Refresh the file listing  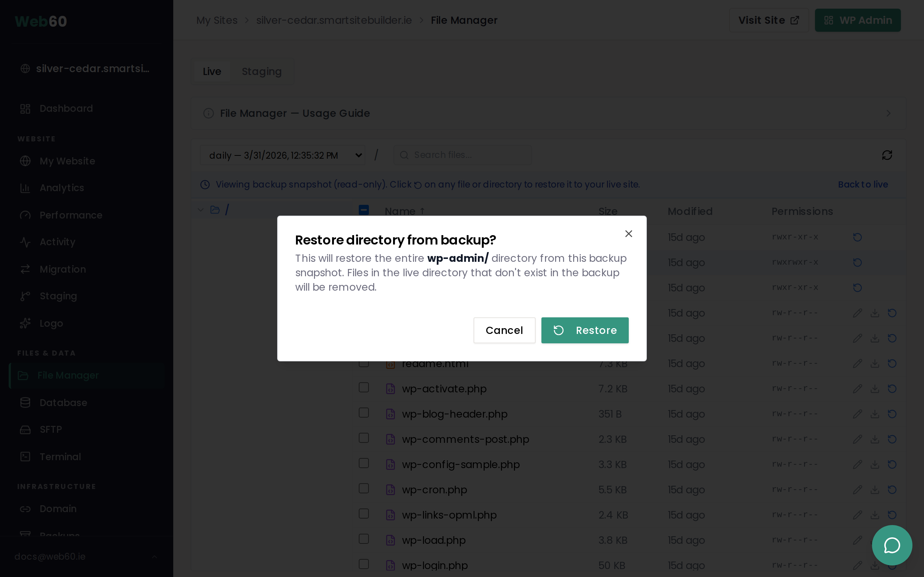886,155
